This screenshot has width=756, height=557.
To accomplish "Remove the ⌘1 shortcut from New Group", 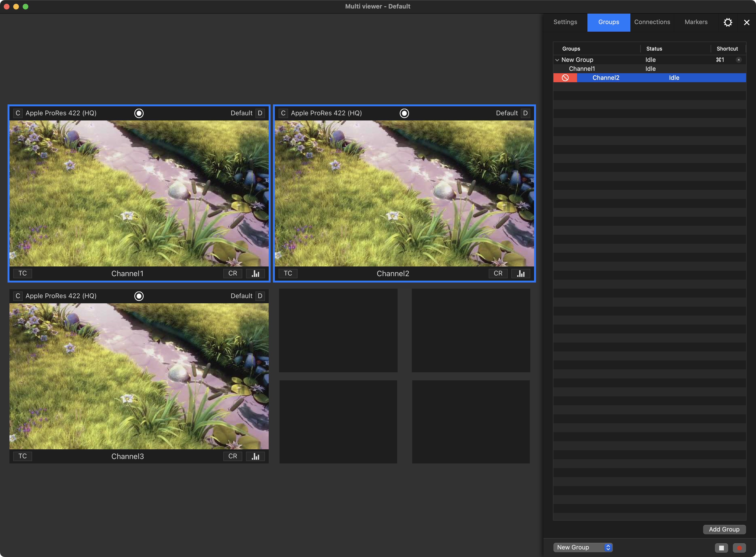I will (x=739, y=60).
